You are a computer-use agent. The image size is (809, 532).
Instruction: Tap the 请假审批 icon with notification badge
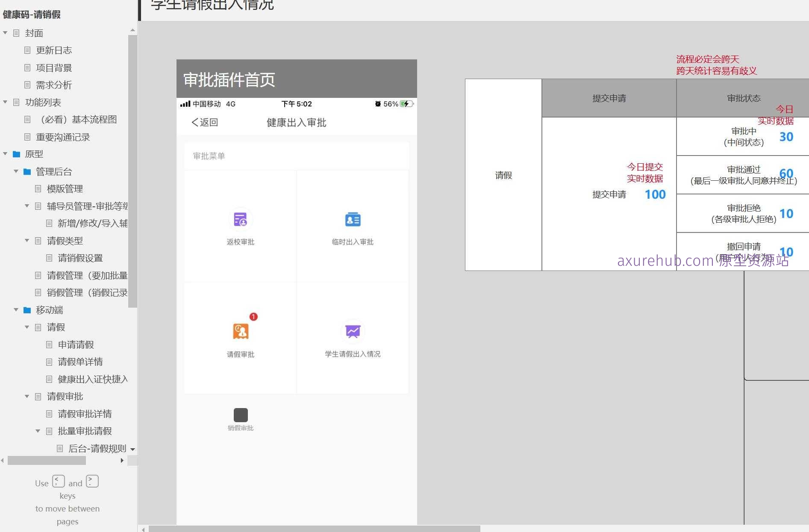[240, 331]
